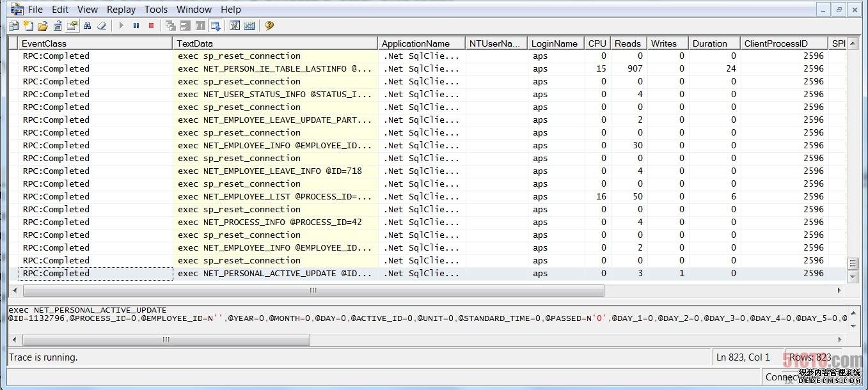Click the TextData column header
Screen dimensions: 868x390
click(275, 43)
